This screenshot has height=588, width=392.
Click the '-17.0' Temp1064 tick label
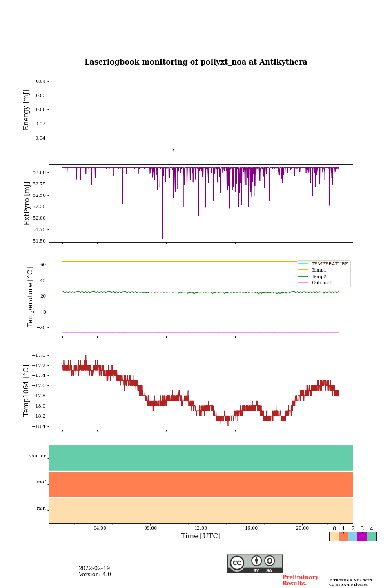tap(39, 355)
